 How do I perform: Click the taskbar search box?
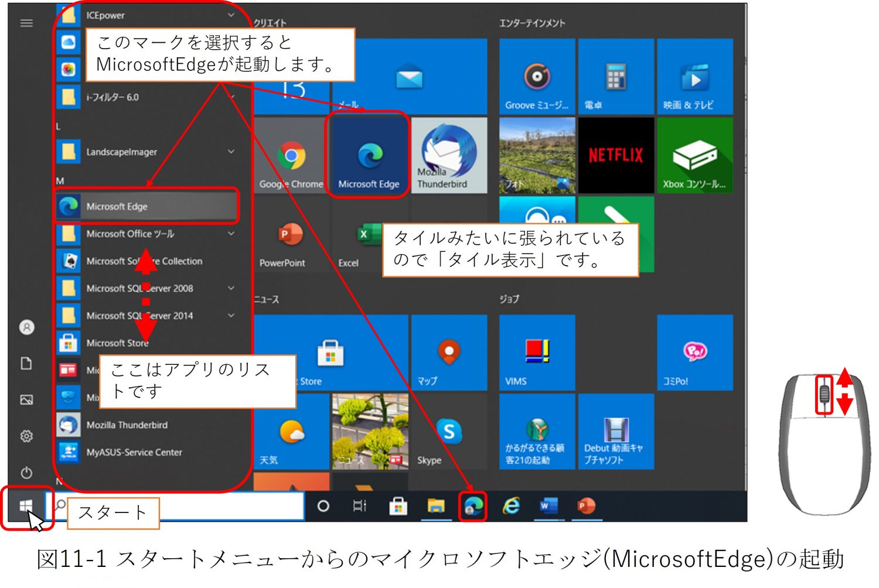tap(175, 506)
